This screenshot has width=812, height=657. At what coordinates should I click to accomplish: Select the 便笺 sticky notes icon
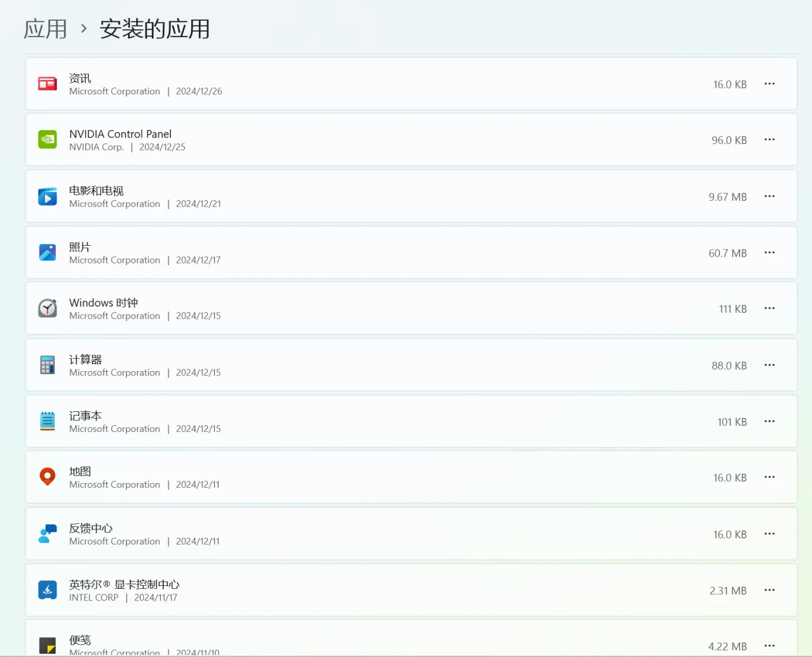point(47,644)
